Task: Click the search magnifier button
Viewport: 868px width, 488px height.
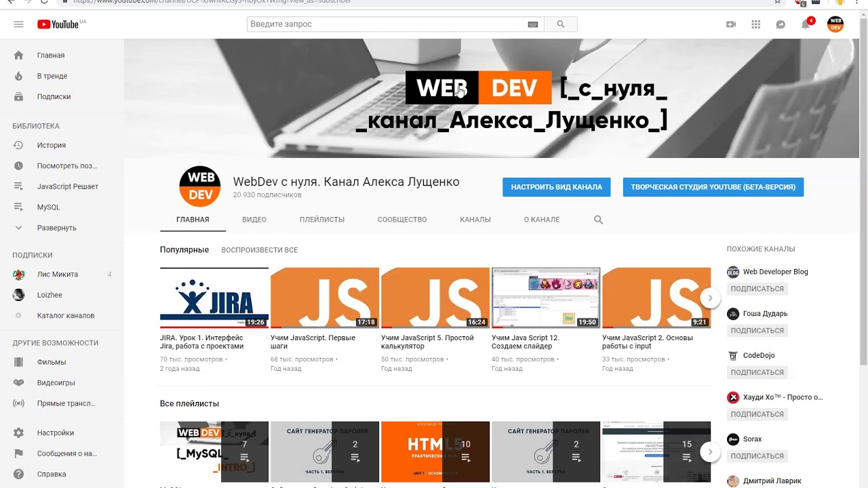Action: (x=561, y=24)
